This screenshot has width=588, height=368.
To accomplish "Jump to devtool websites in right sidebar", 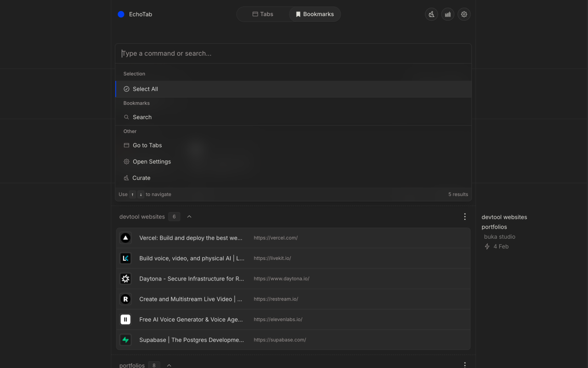I will click(504, 217).
